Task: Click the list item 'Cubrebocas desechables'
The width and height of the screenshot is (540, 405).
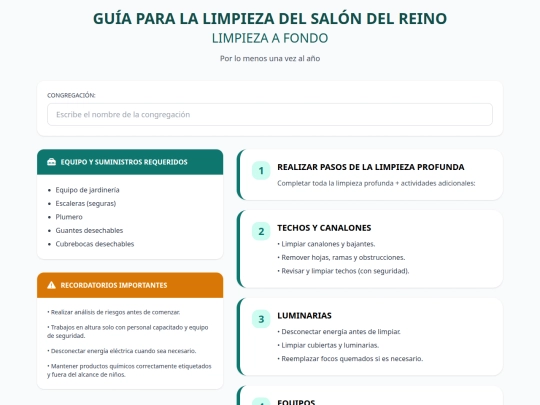Action: point(95,244)
